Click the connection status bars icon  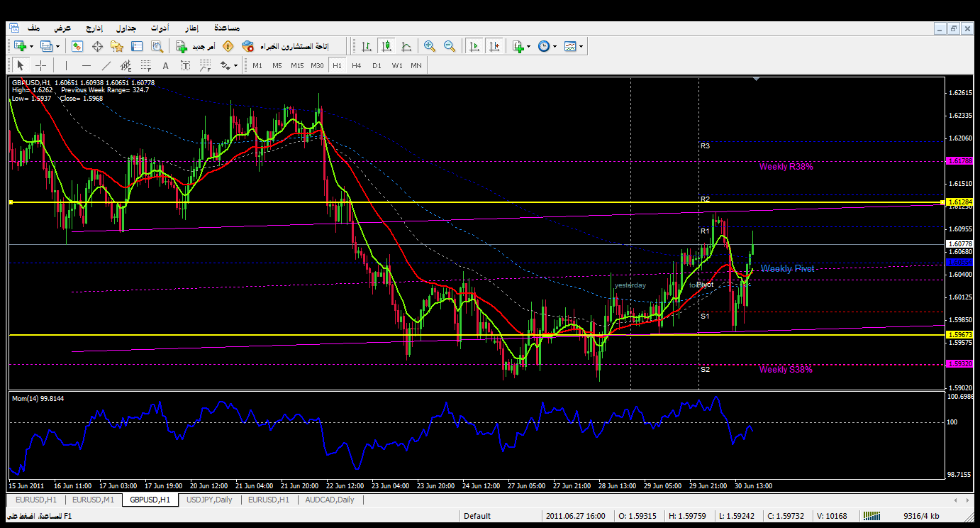874,516
